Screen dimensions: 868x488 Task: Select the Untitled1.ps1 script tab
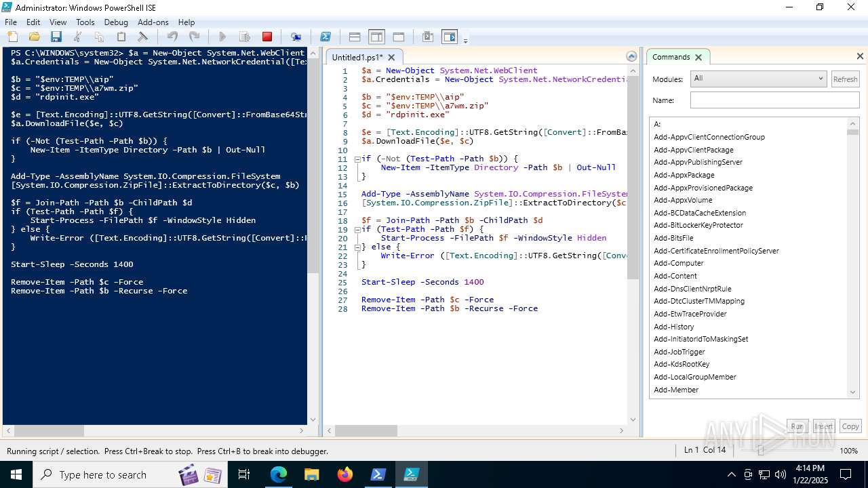(357, 58)
